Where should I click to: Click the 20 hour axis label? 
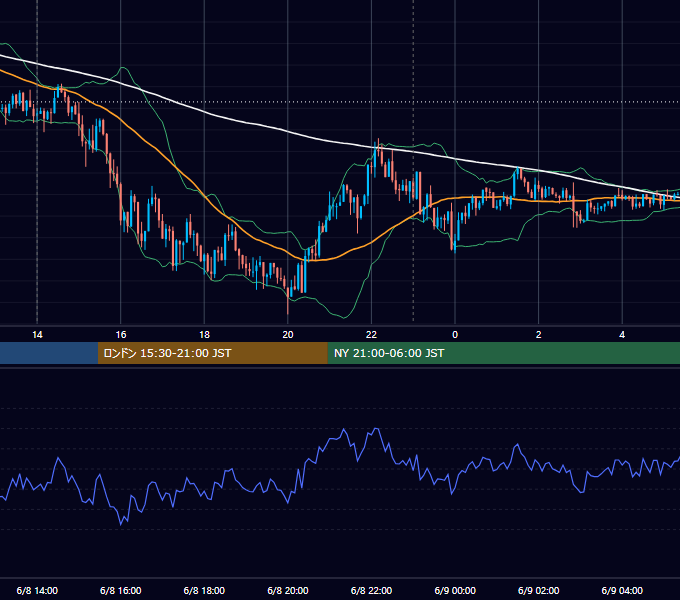(x=288, y=335)
